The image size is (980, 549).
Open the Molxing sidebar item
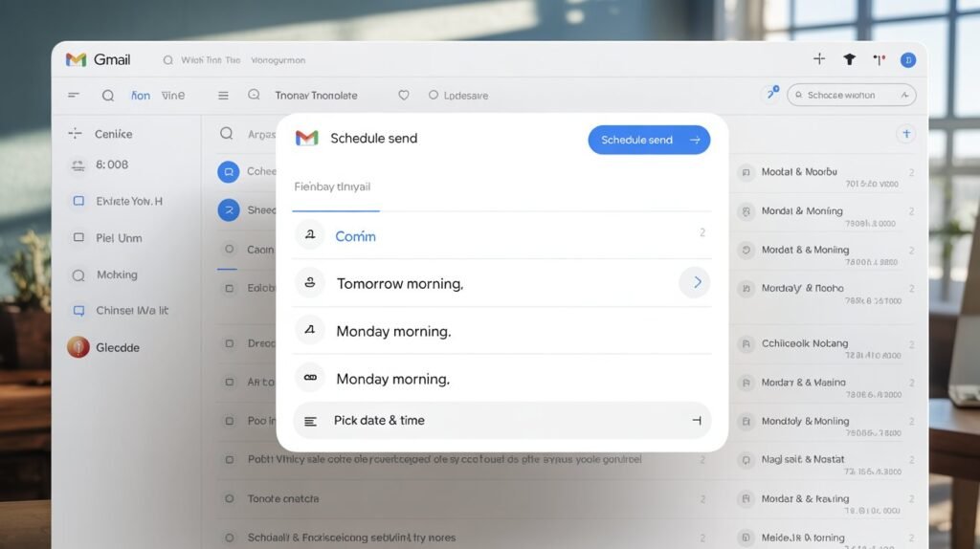[117, 274]
